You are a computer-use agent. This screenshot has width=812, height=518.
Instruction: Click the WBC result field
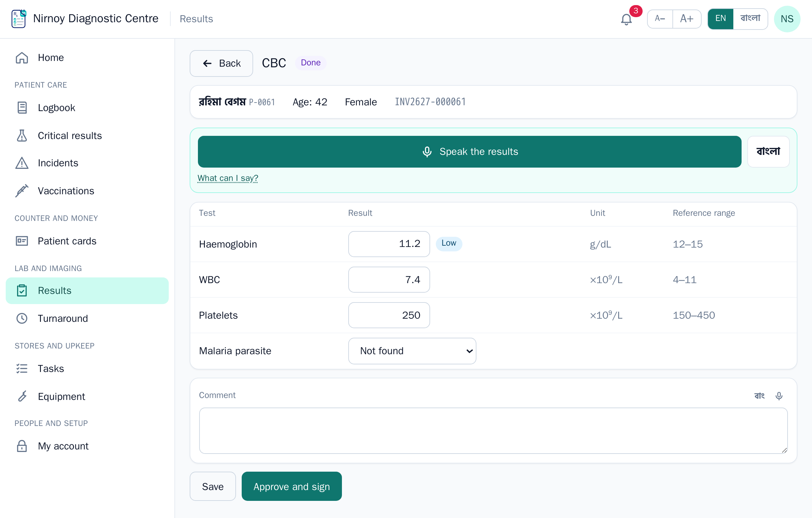point(389,279)
